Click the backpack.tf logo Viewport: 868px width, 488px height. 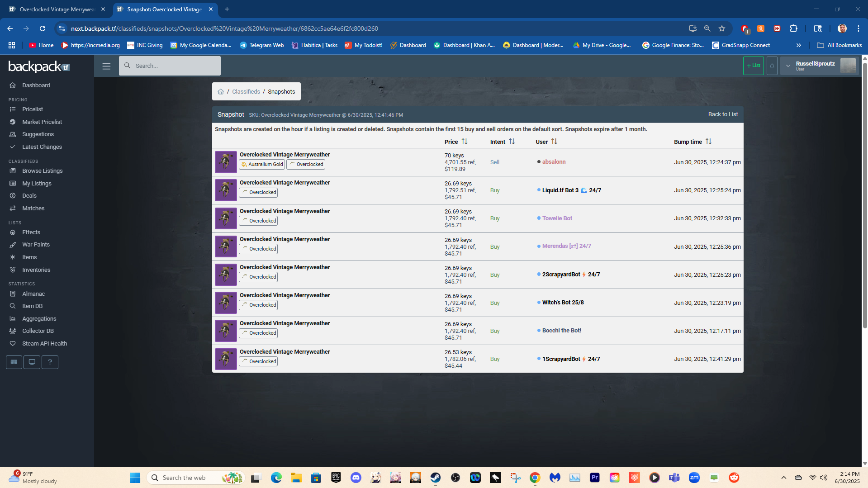coord(39,67)
